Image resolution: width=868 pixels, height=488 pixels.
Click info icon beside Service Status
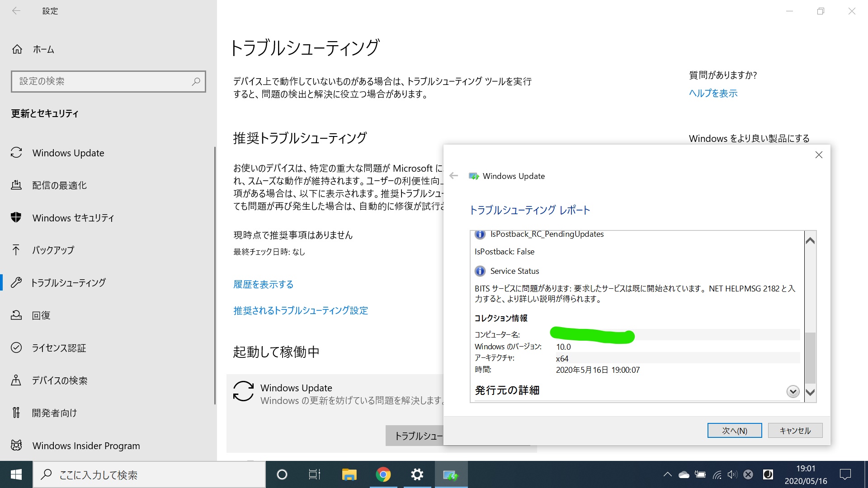480,271
